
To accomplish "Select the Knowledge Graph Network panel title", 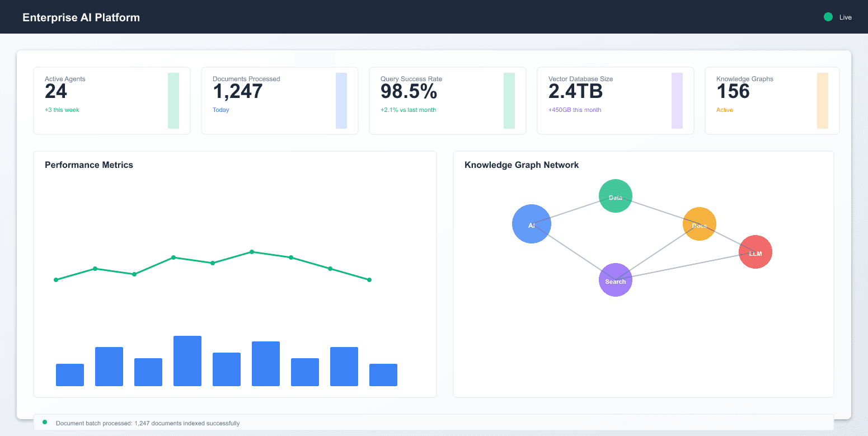I will click(x=521, y=165).
